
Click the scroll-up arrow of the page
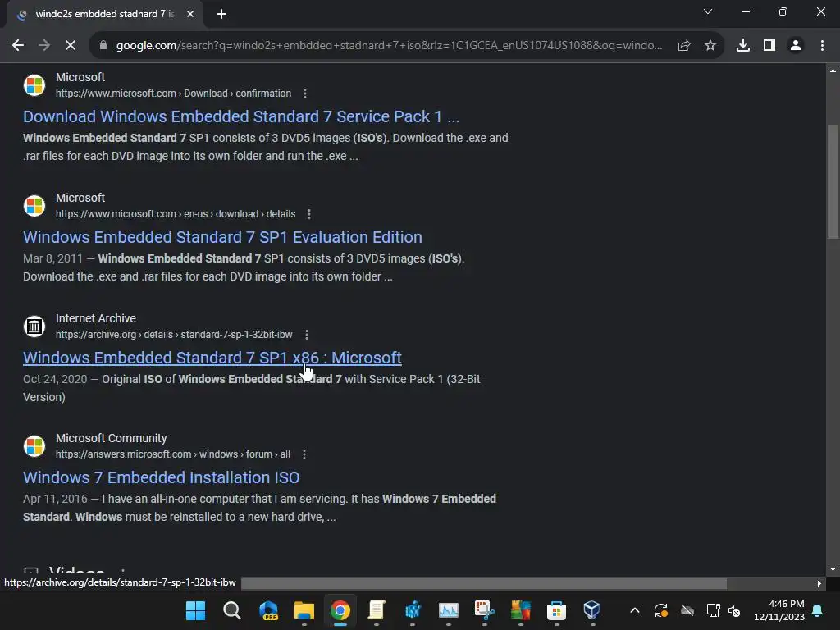pos(833,71)
